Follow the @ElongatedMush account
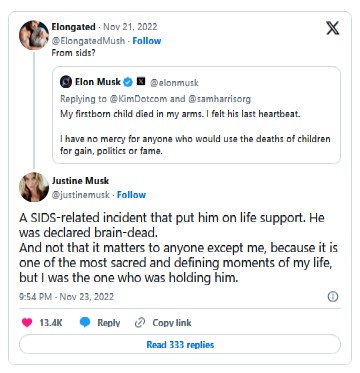This screenshot has height=373, width=360. tap(147, 41)
